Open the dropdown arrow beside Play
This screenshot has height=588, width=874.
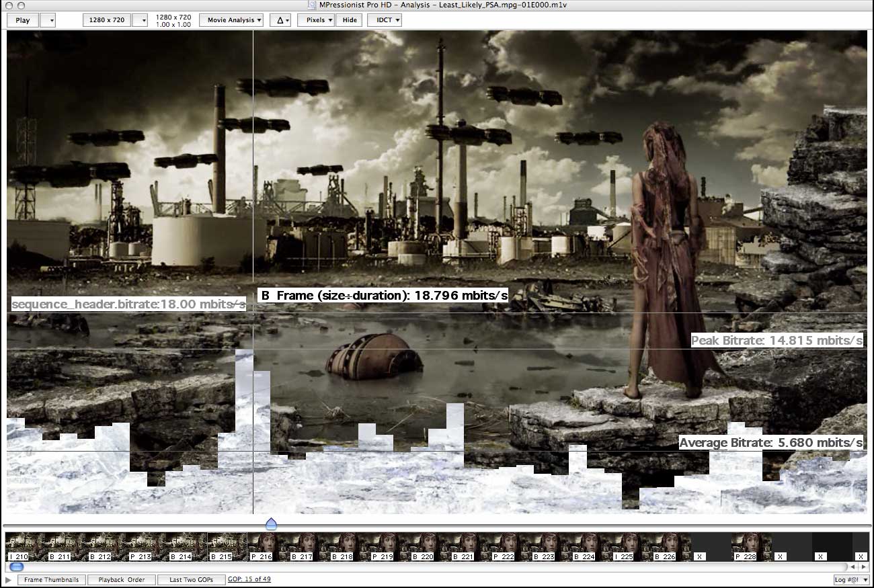[48, 20]
